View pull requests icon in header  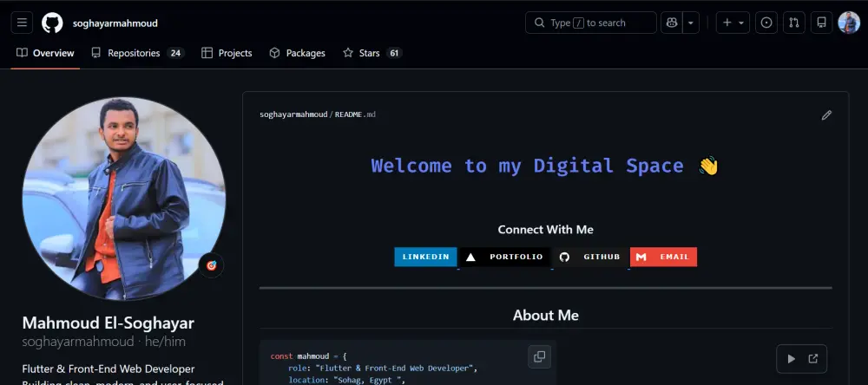(794, 23)
